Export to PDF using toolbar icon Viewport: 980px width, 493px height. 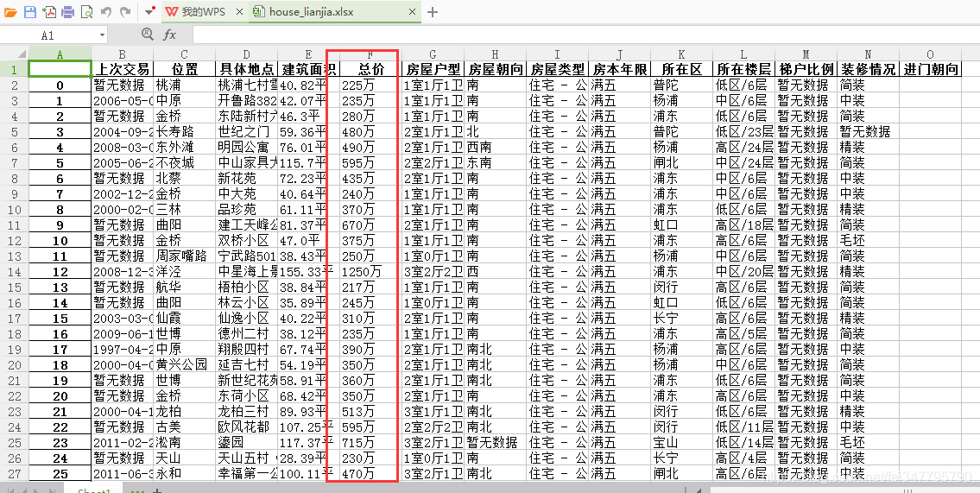tap(48, 12)
